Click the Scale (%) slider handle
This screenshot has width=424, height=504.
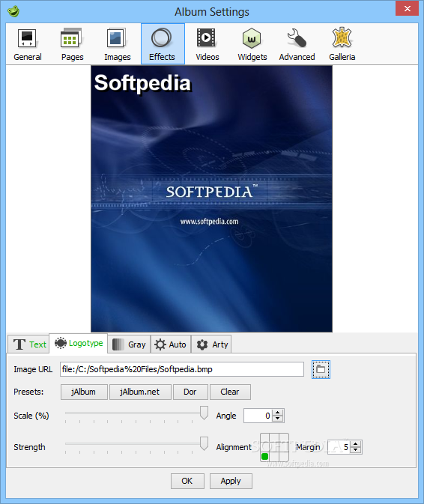pyautogui.click(x=204, y=413)
